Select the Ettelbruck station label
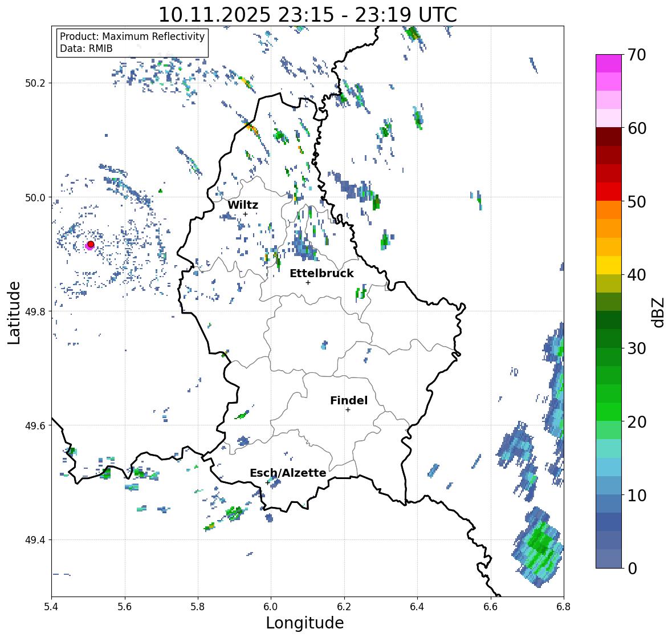Viewport: 672px width, 637px height. (321, 274)
